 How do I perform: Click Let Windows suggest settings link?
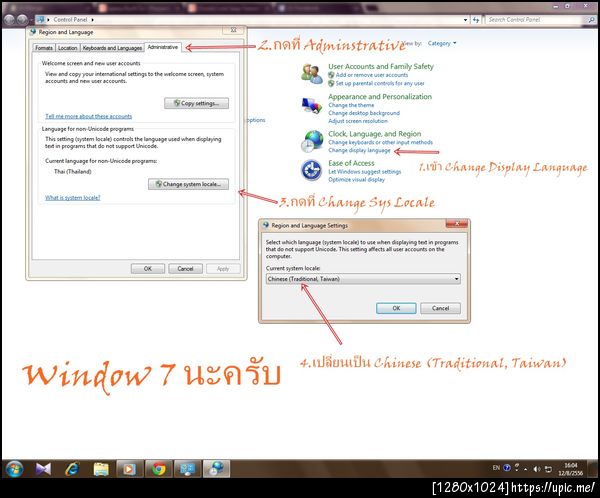click(x=365, y=172)
